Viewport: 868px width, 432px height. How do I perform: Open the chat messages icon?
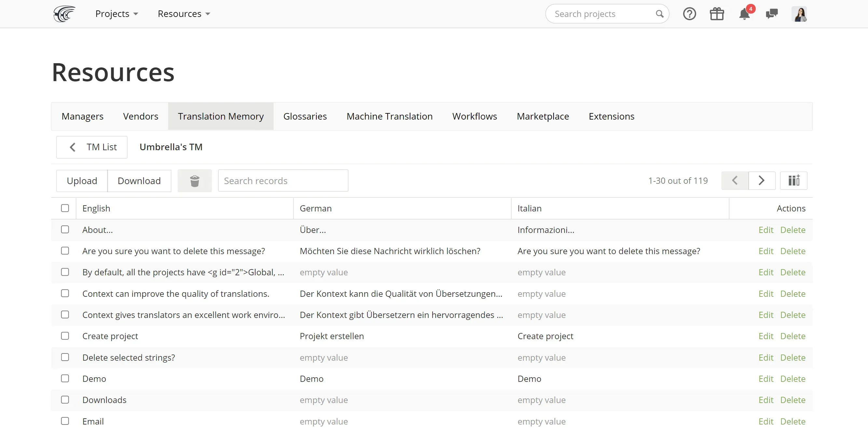[x=772, y=13]
